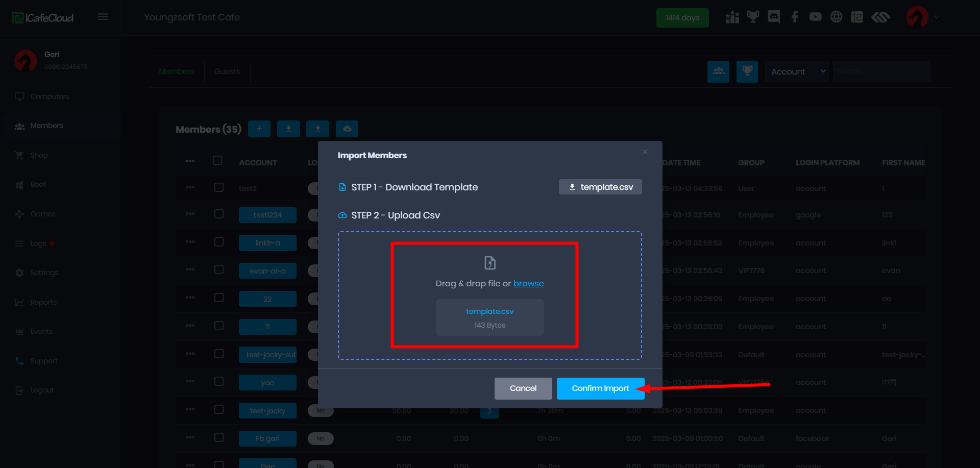Check the select-all members checkbox
The height and width of the screenshot is (468, 980).
tap(217, 161)
